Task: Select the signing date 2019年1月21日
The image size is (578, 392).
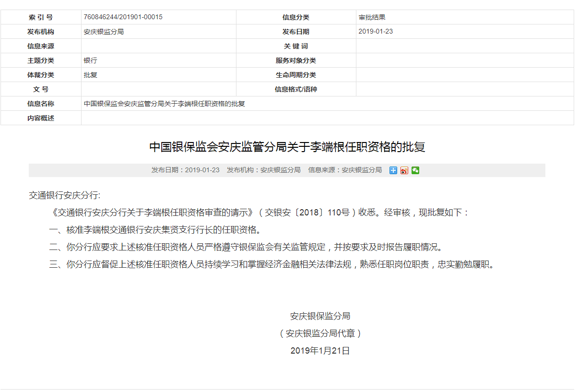Action: (x=320, y=351)
